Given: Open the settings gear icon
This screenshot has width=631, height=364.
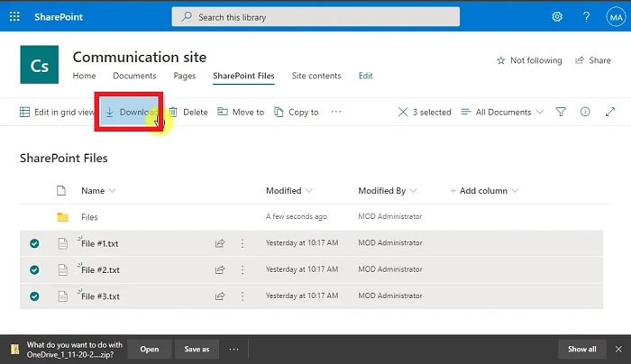Looking at the screenshot, I should [x=557, y=16].
